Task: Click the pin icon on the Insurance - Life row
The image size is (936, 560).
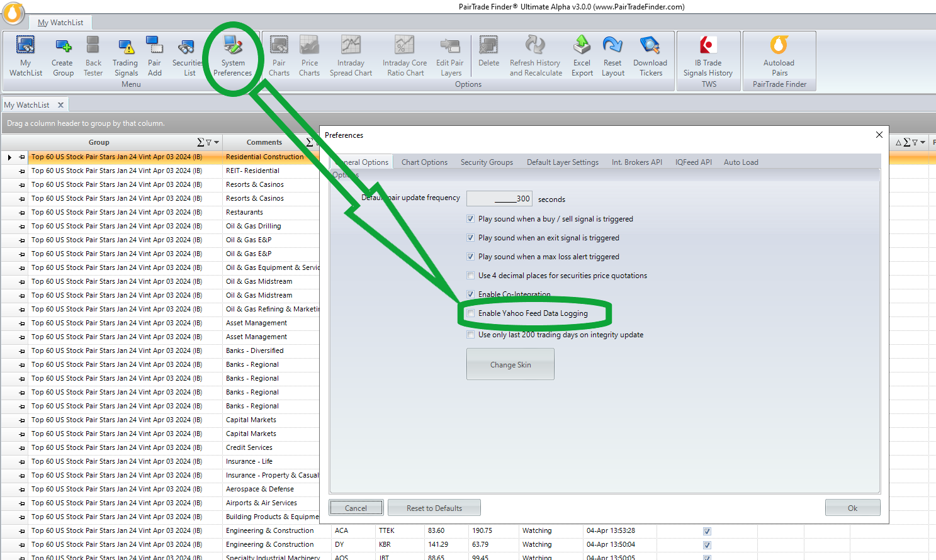Action: 21,462
